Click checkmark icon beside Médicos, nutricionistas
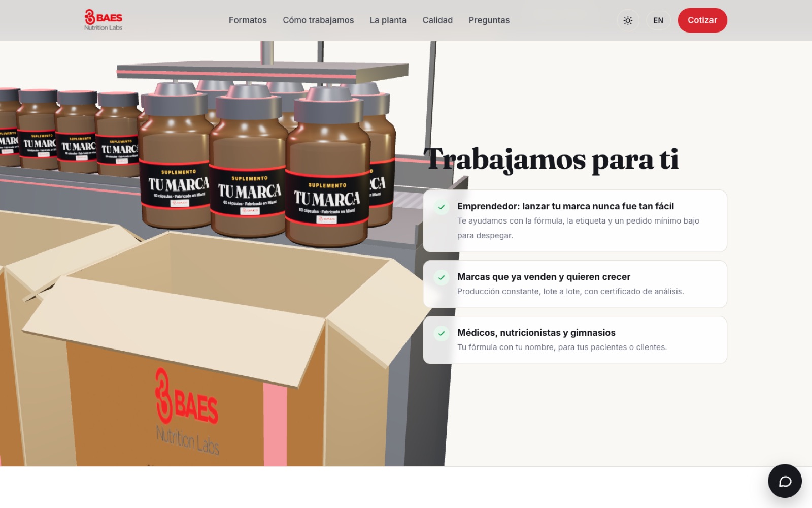This screenshot has width=812, height=508. tap(442, 333)
